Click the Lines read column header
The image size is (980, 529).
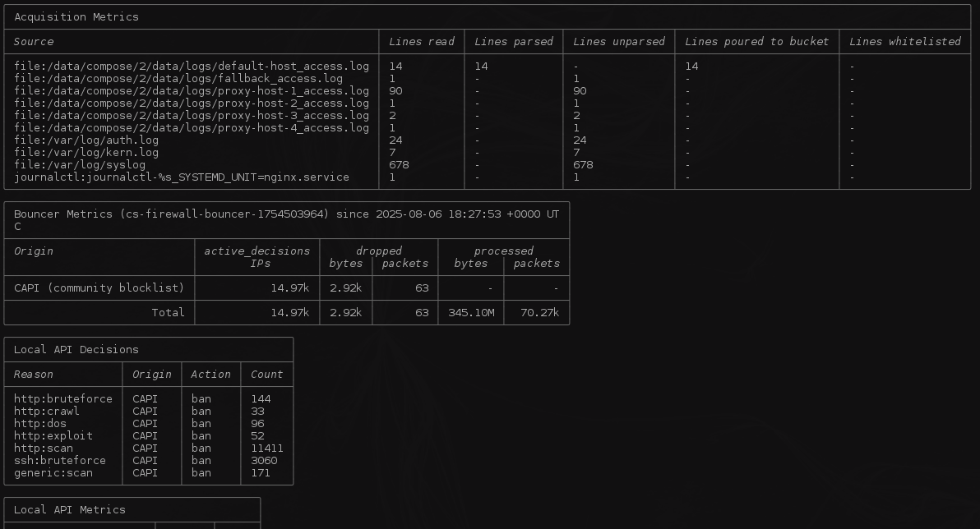pyautogui.click(x=421, y=41)
